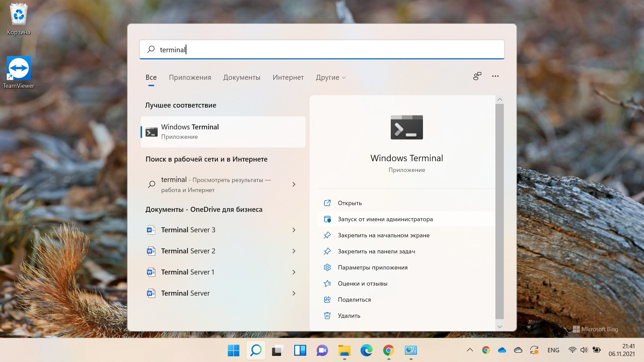Open the search feedback/account icon
The height and width of the screenshot is (362, 644).
click(x=477, y=76)
